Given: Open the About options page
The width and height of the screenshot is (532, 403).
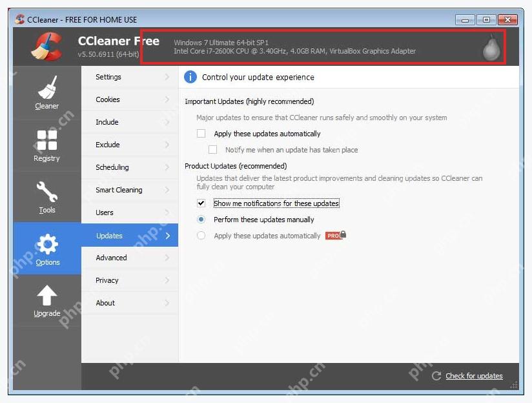Looking at the screenshot, I should [x=130, y=303].
